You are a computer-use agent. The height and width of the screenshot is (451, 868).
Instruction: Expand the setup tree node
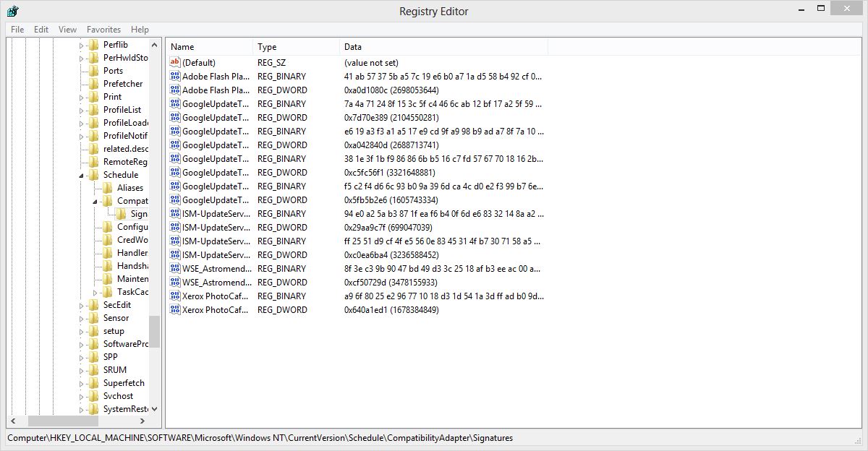pos(82,331)
